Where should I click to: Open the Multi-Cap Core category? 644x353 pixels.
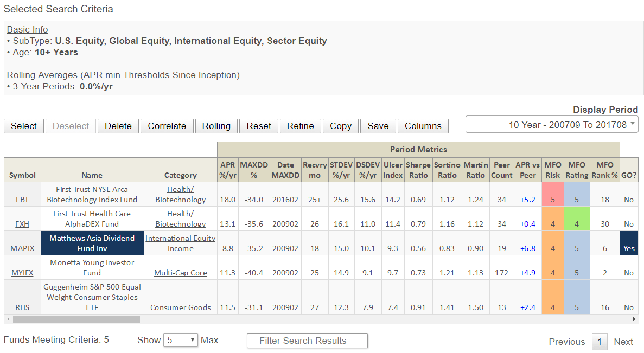[180, 272]
